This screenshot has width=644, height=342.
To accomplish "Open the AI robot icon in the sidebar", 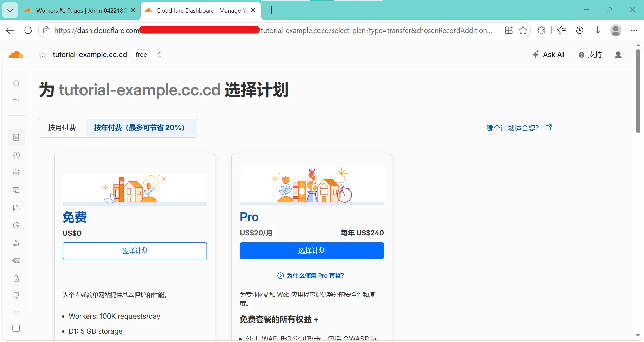I will 16,172.
